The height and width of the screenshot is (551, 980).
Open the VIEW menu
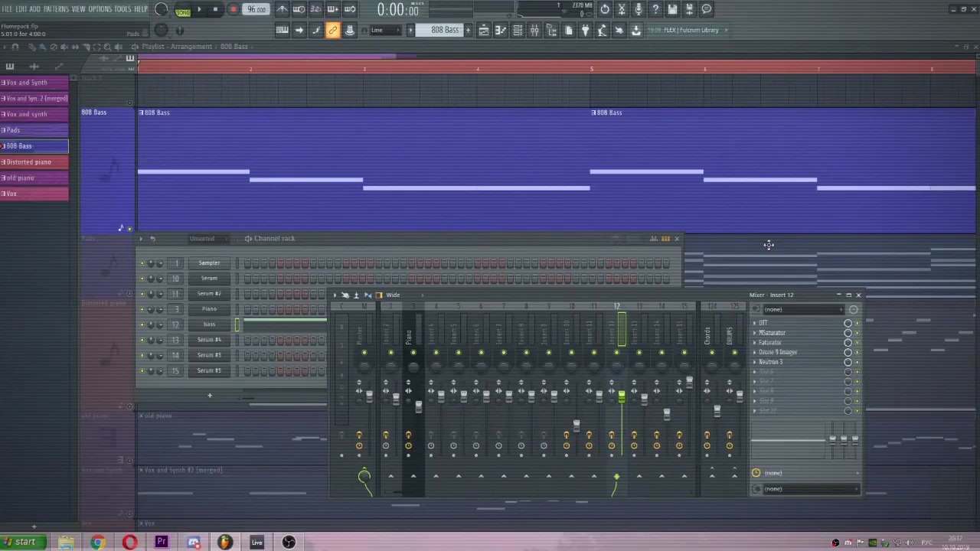[78, 9]
